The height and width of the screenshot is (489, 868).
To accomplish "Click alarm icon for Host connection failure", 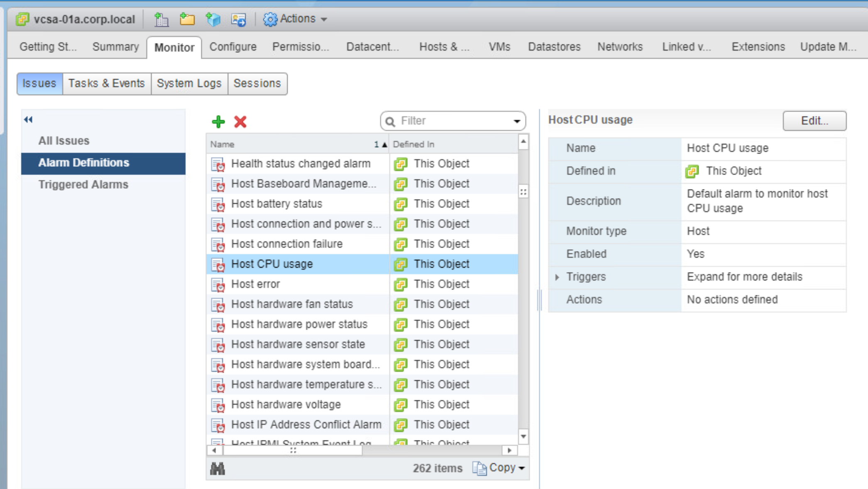I will 218,244.
